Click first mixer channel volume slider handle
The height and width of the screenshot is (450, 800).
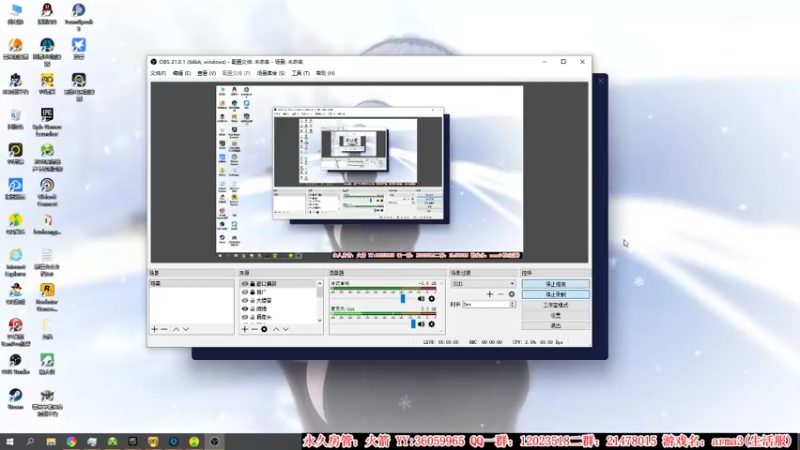click(x=403, y=298)
